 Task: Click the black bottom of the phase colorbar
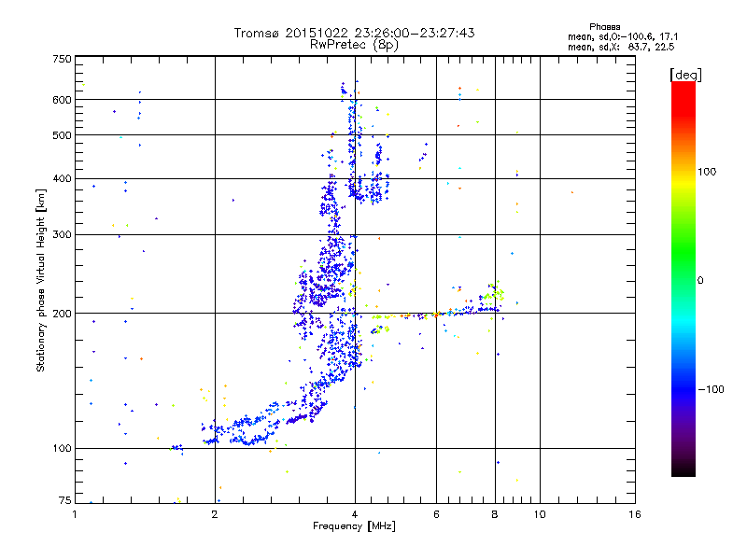coord(684,471)
